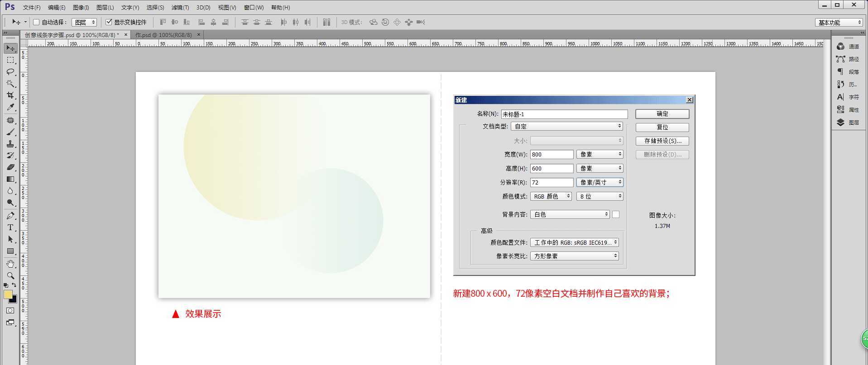Switch to the 作.psd document tab

(163, 35)
